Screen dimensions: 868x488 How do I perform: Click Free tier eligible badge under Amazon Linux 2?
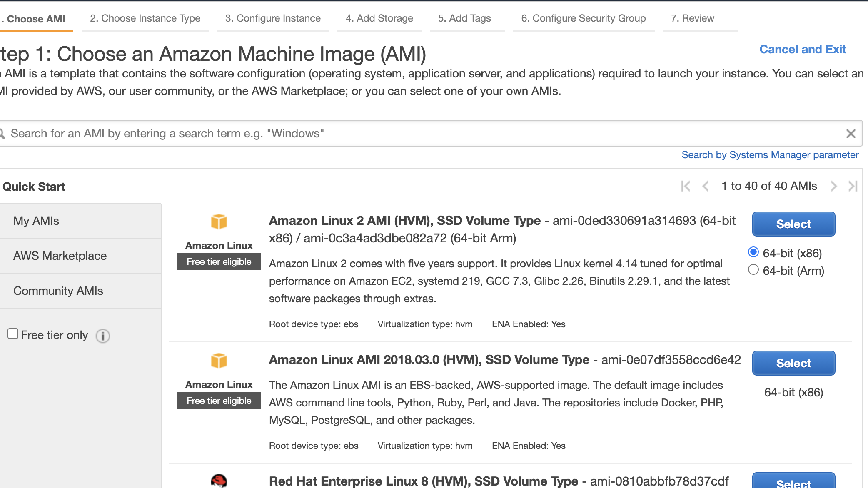[x=219, y=261]
